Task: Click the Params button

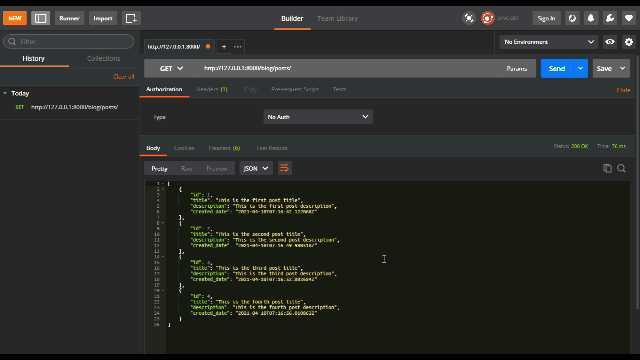Action: click(517, 69)
